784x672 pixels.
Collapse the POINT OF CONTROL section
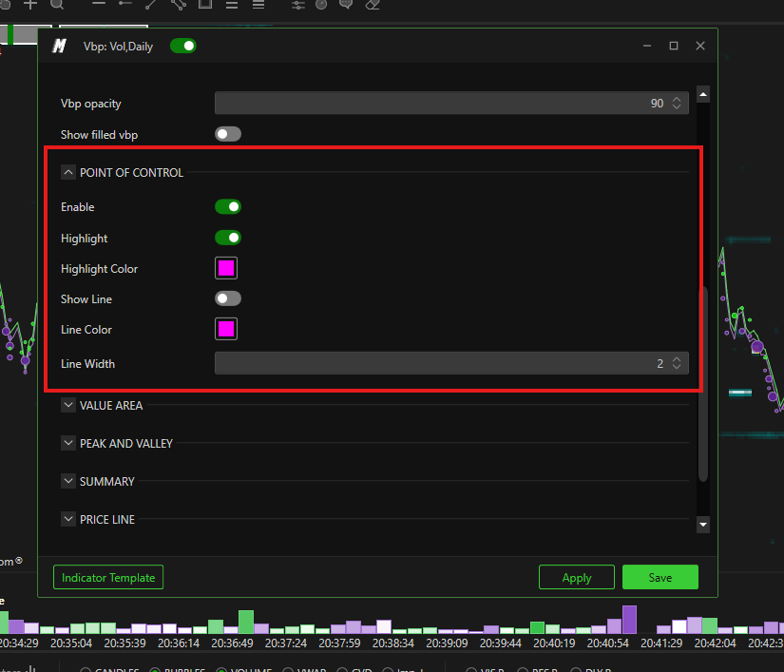68,172
